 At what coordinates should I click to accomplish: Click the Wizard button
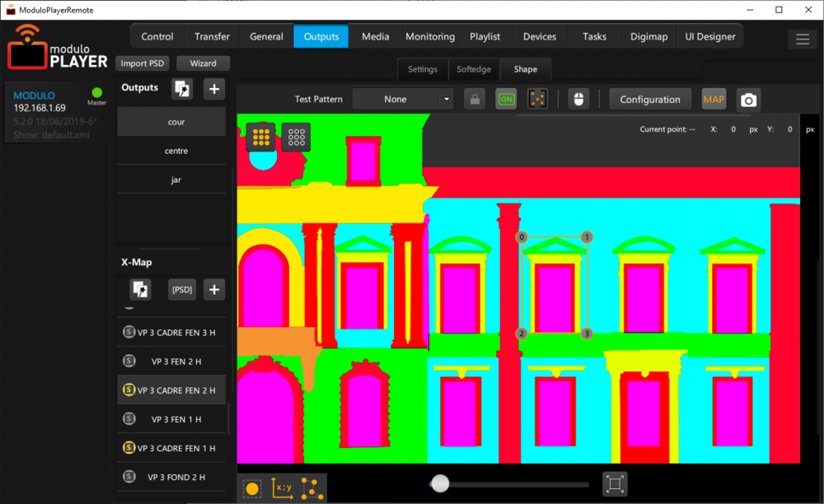[x=203, y=63]
